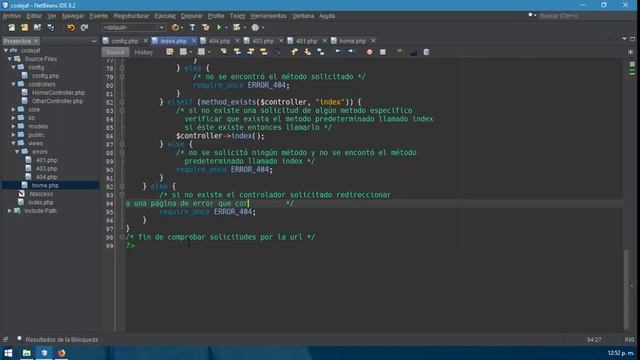This screenshot has width=640, height=360.
Task: Open Firefox from the taskbar
Action: [x=62, y=353]
